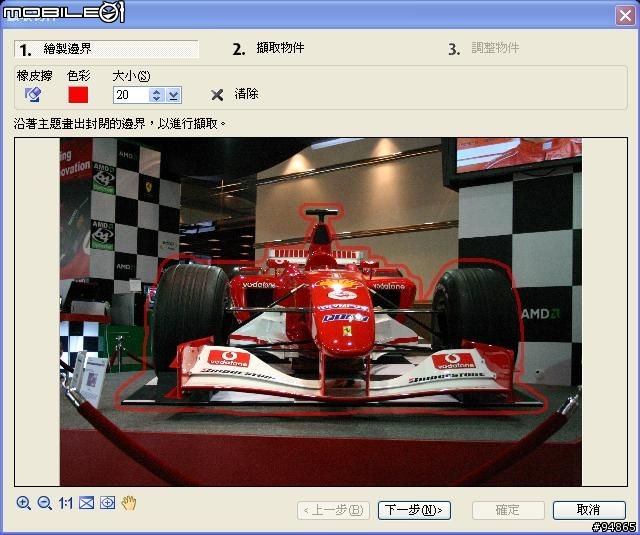Click the zoom in magnifier icon
The width and height of the screenshot is (640, 535).
[x=23, y=503]
